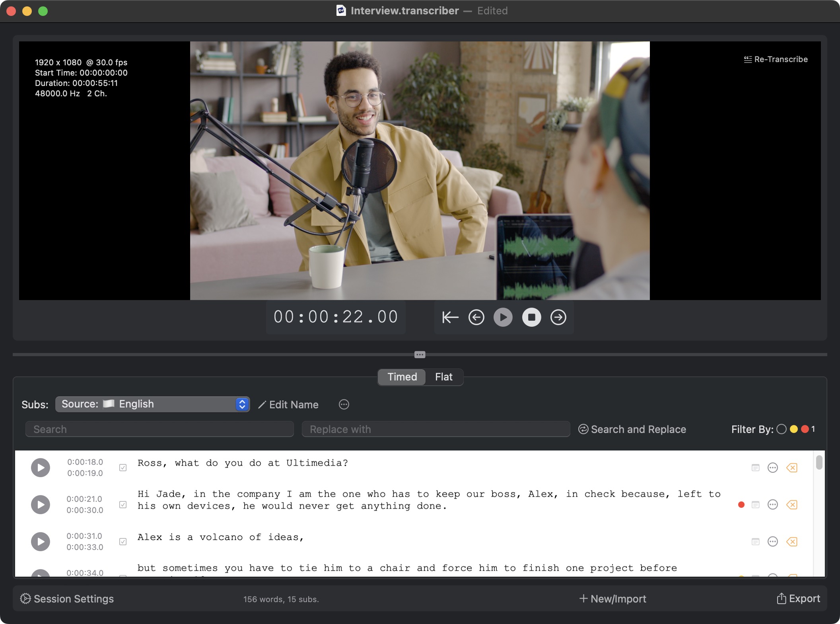This screenshot has height=624, width=840.
Task: Toggle checkbox for 'Hi Jade' subtitle
Action: [123, 505]
